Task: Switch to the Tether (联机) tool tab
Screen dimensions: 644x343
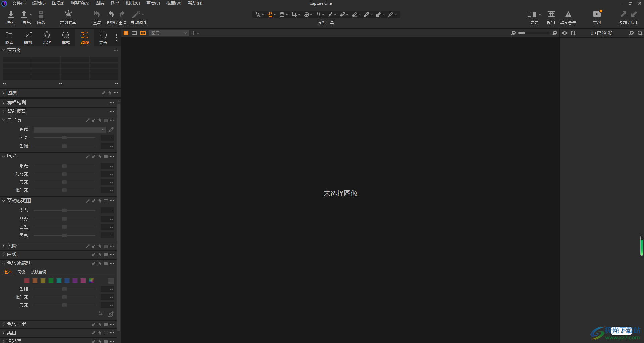Action: point(28,38)
